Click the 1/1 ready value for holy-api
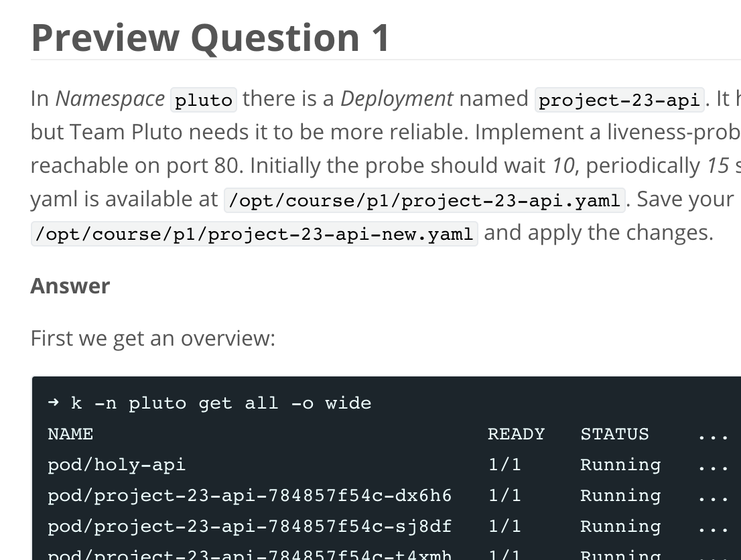 pyautogui.click(x=504, y=465)
